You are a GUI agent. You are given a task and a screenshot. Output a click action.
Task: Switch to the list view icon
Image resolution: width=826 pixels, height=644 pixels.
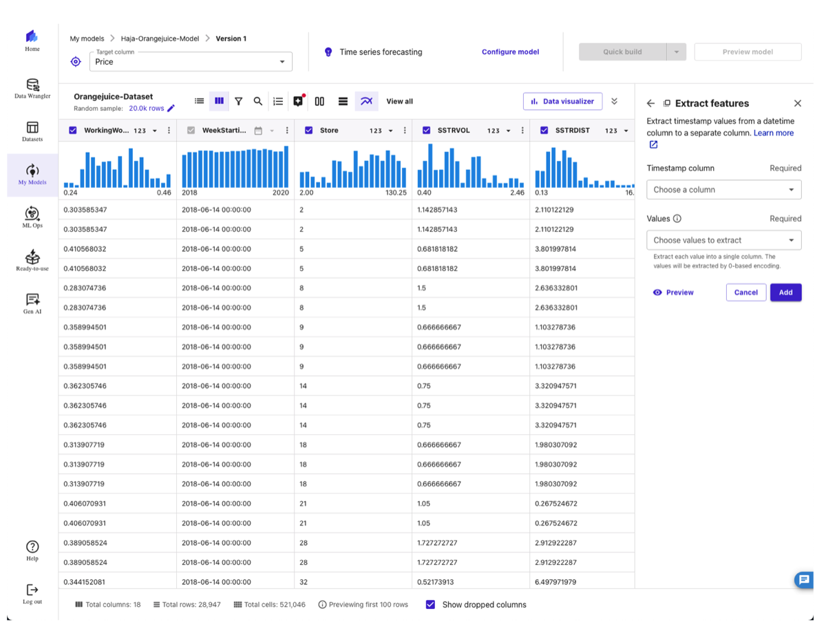tap(199, 101)
